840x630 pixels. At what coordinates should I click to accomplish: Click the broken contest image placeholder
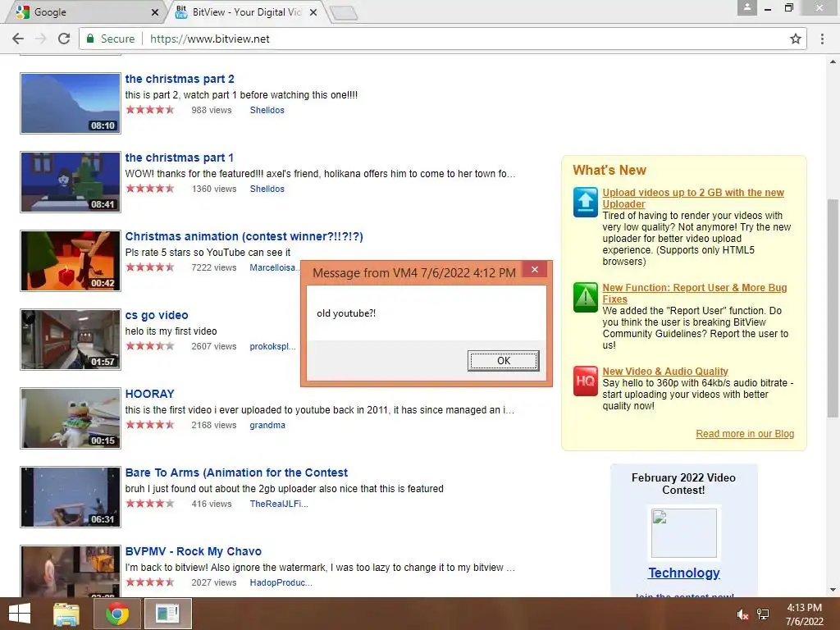[x=683, y=533]
